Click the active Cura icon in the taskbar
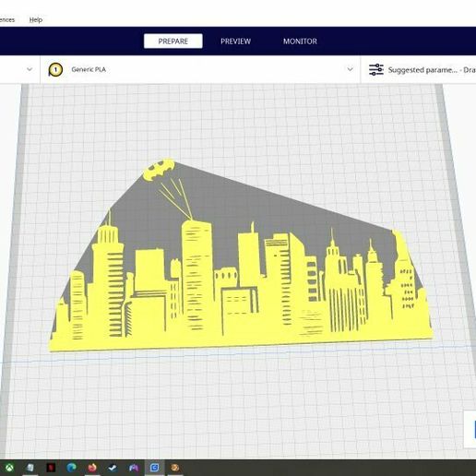This screenshot has width=476, height=476. point(154,468)
